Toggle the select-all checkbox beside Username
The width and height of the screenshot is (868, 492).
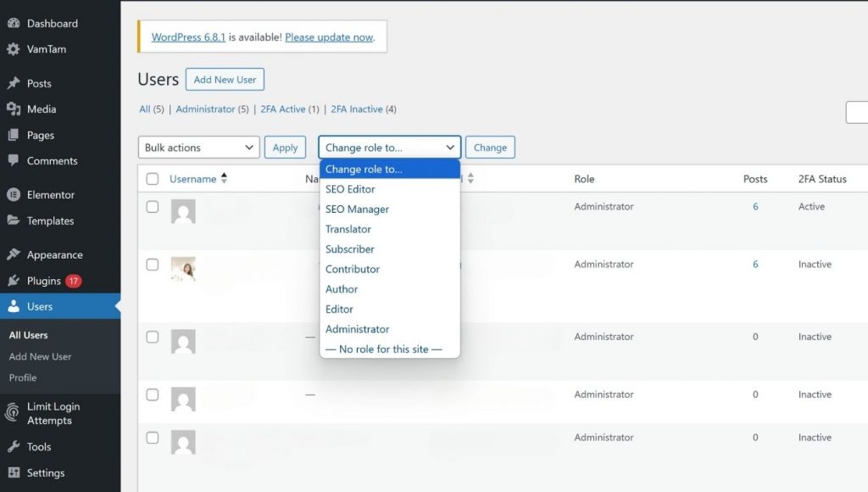(x=153, y=179)
